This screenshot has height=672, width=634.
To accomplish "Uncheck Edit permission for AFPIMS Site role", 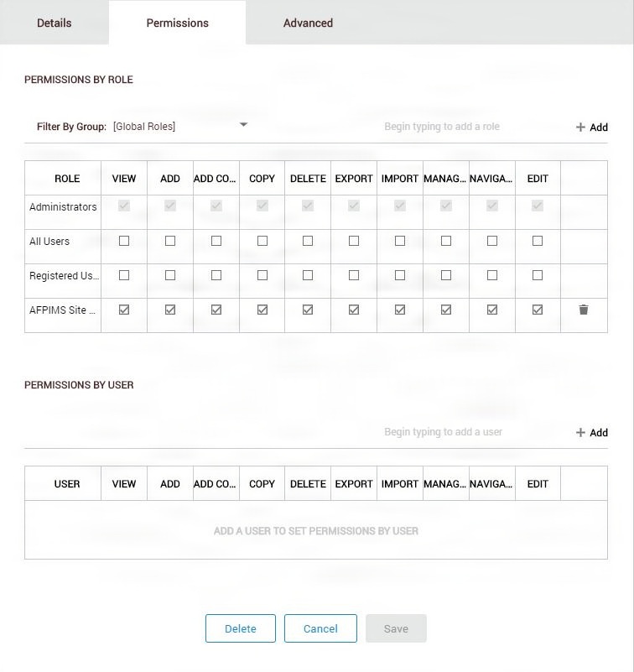I will pyautogui.click(x=538, y=310).
